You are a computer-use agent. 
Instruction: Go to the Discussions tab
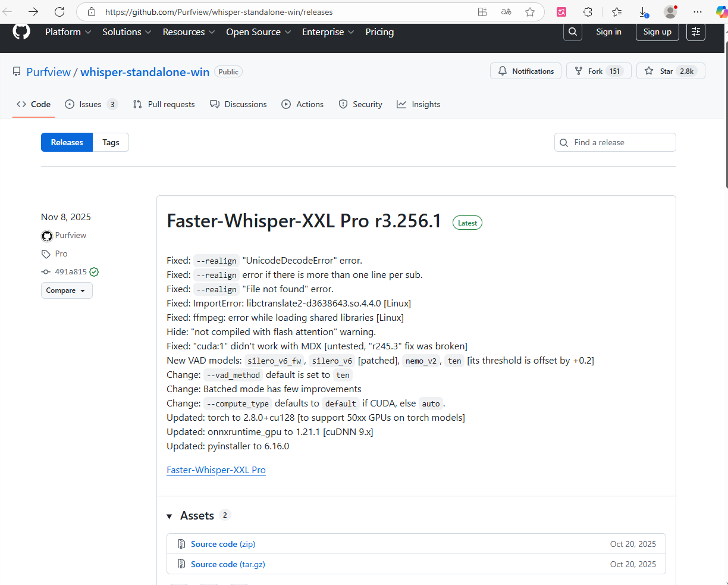pyautogui.click(x=239, y=105)
